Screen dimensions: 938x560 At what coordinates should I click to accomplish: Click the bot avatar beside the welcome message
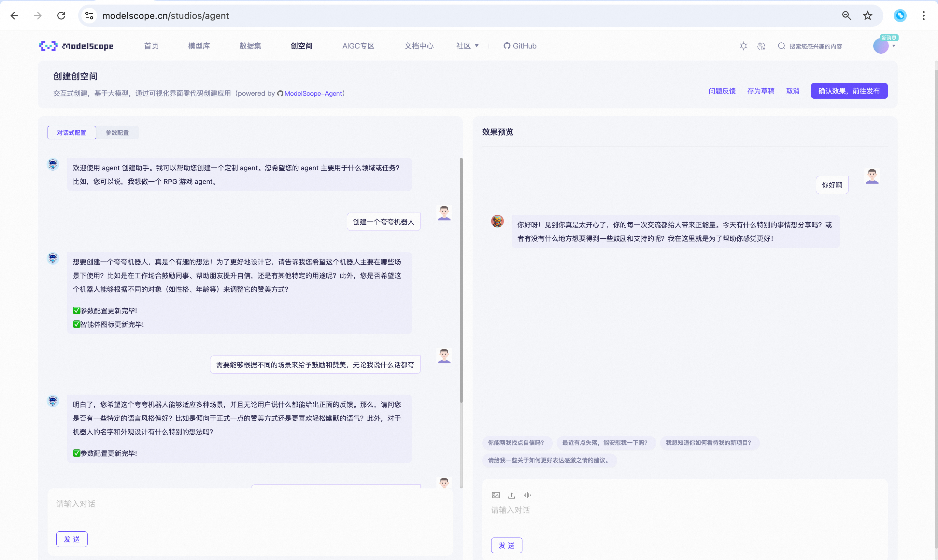click(53, 164)
